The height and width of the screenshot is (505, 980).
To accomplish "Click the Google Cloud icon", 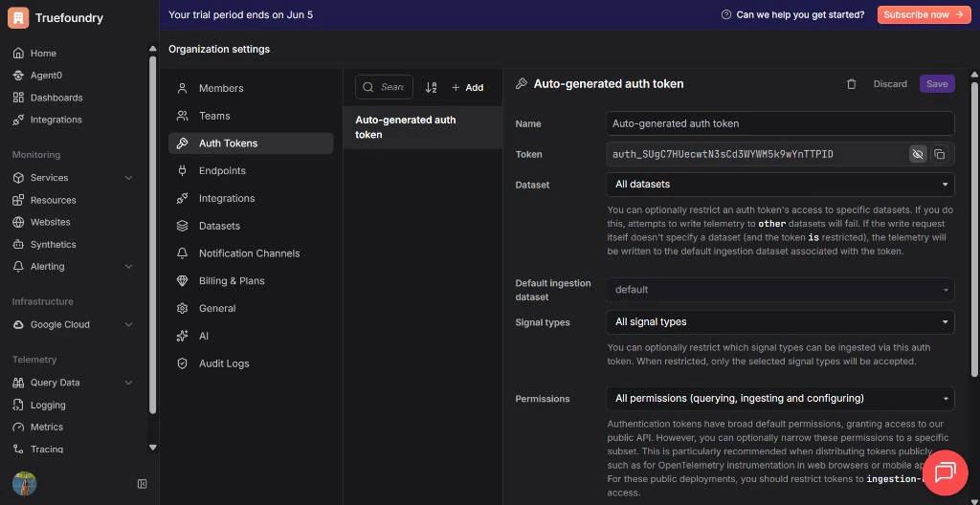I will click(x=19, y=324).
